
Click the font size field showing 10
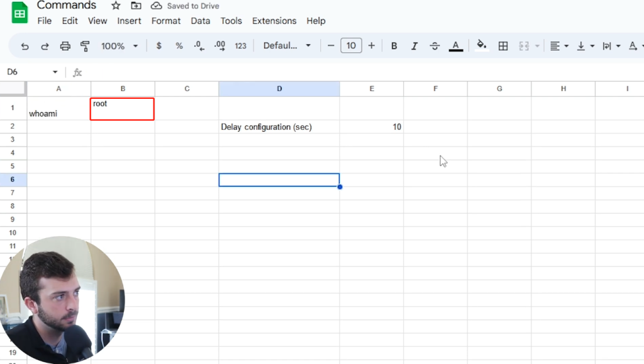coord(351,45)
